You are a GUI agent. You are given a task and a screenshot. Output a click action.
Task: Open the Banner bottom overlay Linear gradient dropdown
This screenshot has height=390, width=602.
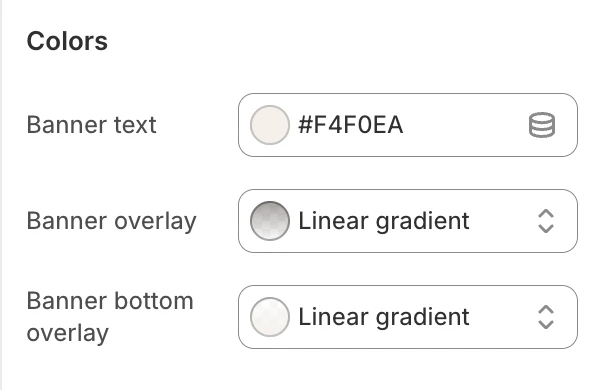408,317
